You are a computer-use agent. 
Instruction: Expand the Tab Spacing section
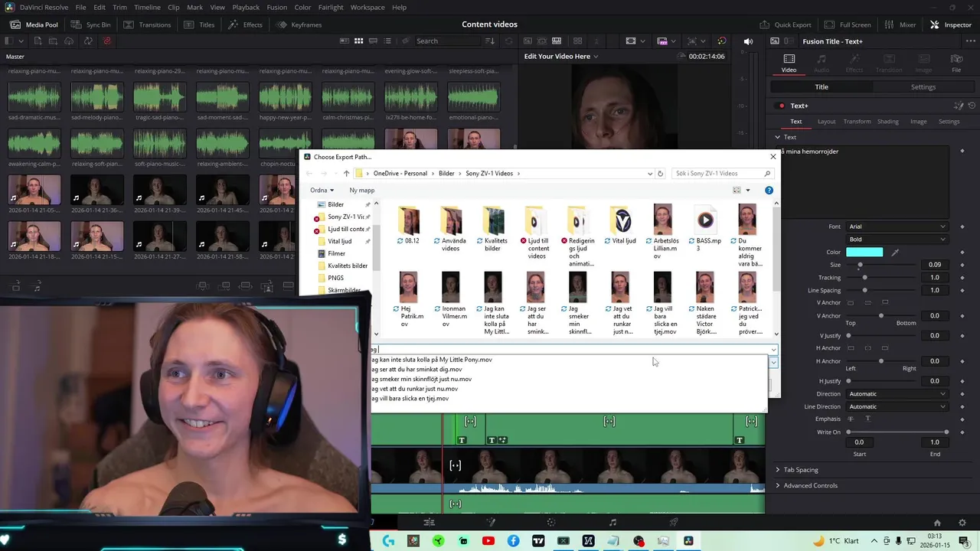[796, 470]
